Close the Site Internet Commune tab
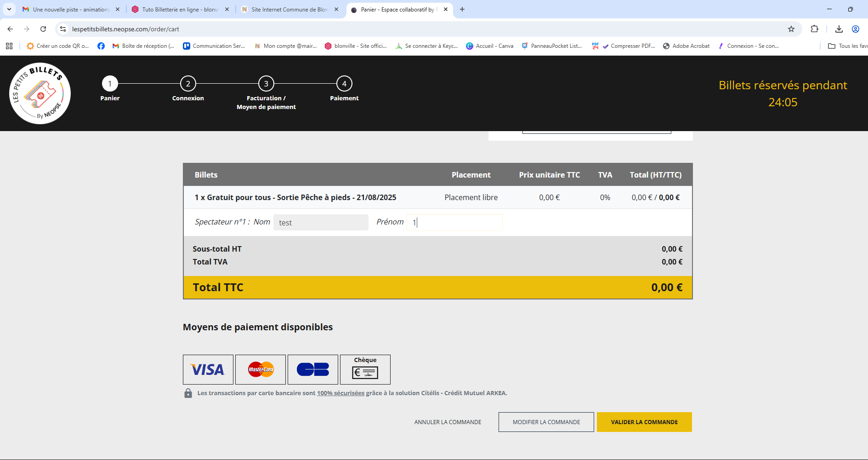Image resolution: width=868 pixels, height=460 pixels. click(x=336, y=9)
